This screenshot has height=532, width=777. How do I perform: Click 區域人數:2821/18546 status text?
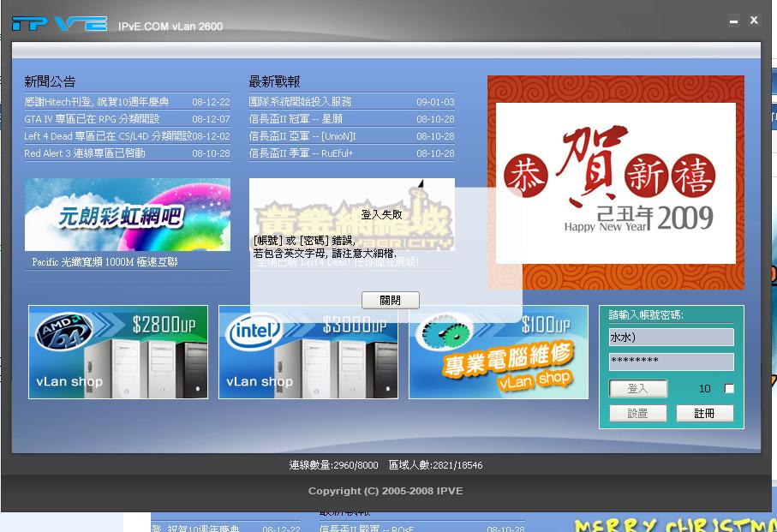point(435,464)
